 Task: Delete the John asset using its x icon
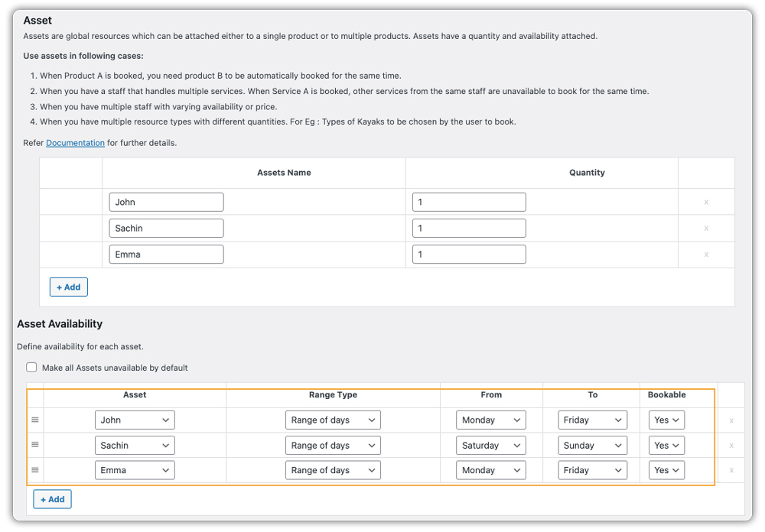tap(705, 202)
